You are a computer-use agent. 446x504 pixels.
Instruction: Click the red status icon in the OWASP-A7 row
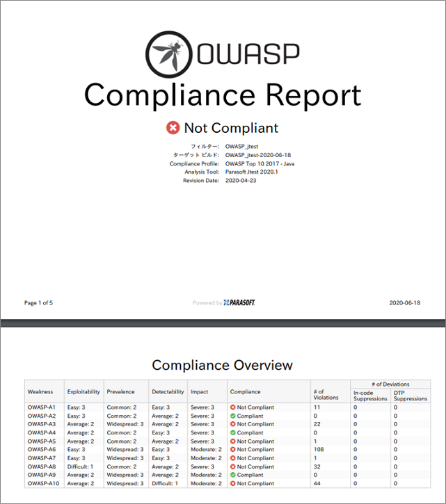tap(233, 458)
